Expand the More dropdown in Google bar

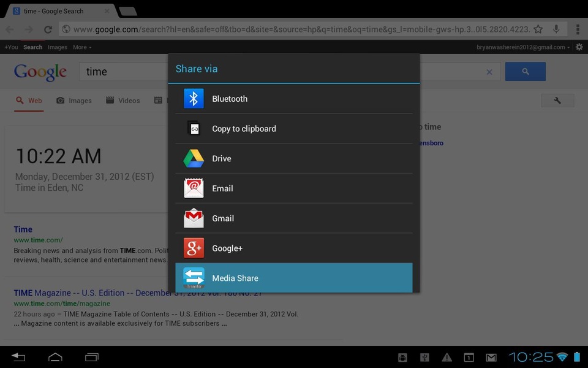[x=82, y=47]
